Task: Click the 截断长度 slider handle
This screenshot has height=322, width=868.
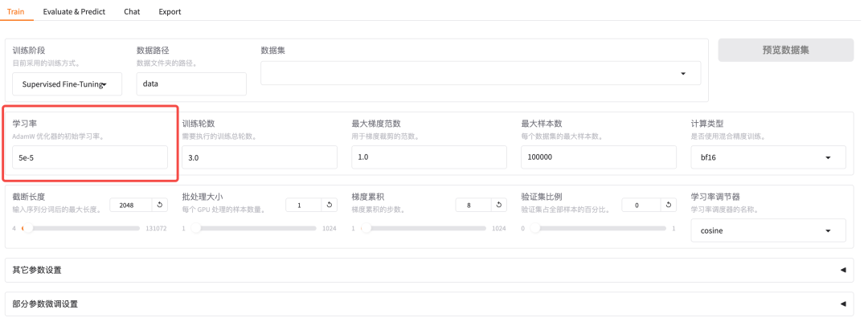Action: coord(27,228)
